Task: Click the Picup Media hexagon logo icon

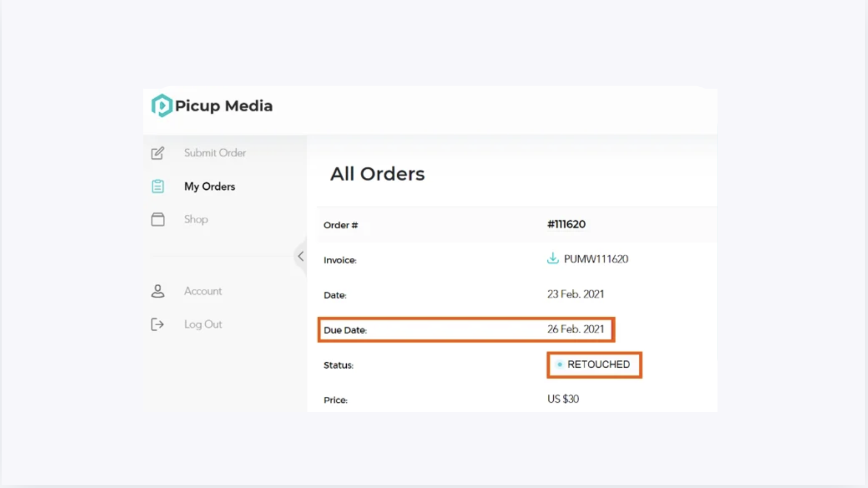Action: click(161, 106)
